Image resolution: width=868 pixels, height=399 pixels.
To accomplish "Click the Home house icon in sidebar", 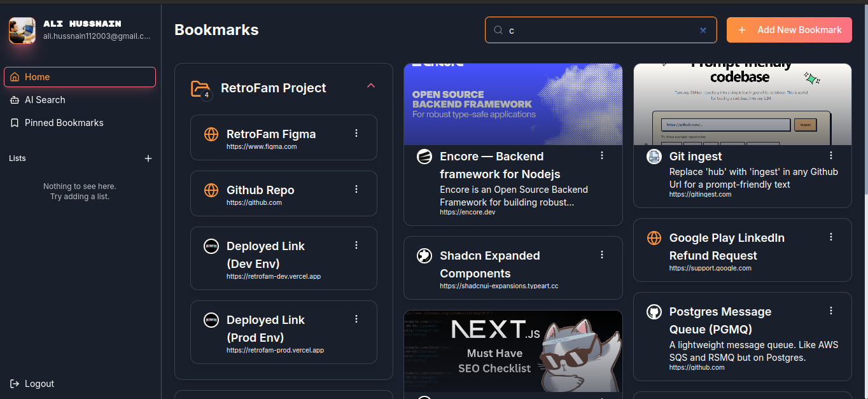I will [x=15, y=77].
